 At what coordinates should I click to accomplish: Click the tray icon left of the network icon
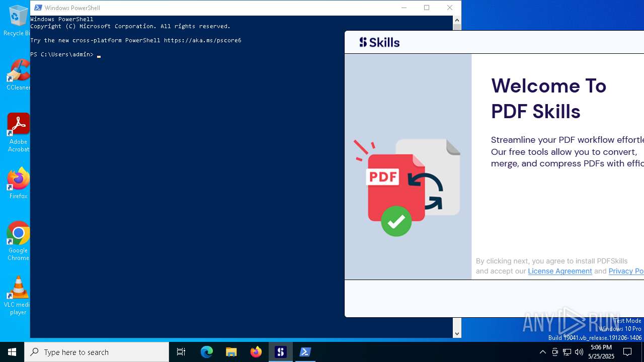(555, 352)
